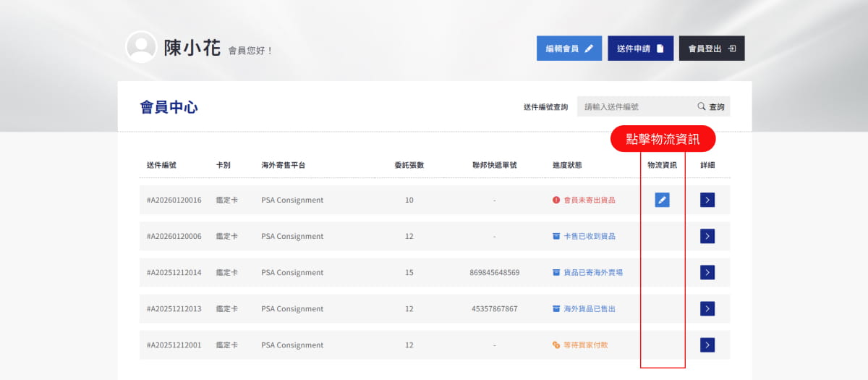868x380 pixels.
Task: Click the user avatar profile picture
Action: point(141,47)
